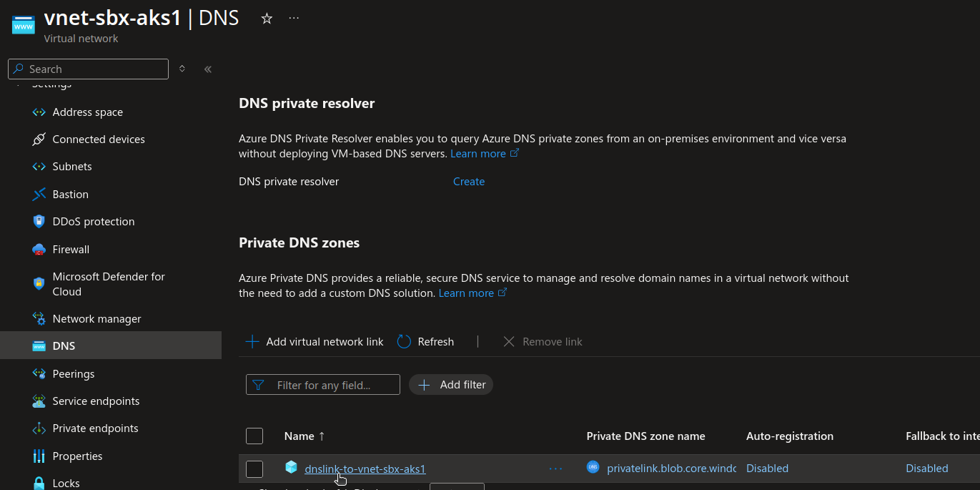
Task: Click the DDoS protection shield icon
Action: click(39, 222)
